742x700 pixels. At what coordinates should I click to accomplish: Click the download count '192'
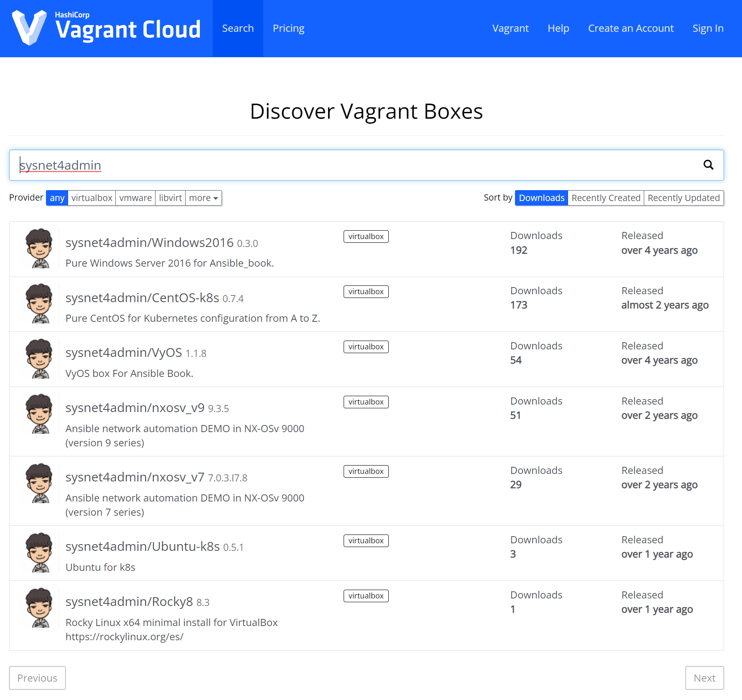click(x=519, y=250)
